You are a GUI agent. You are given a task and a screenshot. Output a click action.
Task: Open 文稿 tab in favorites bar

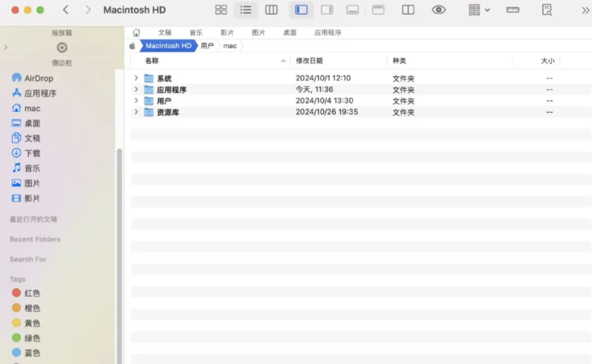tap(164, 33)
